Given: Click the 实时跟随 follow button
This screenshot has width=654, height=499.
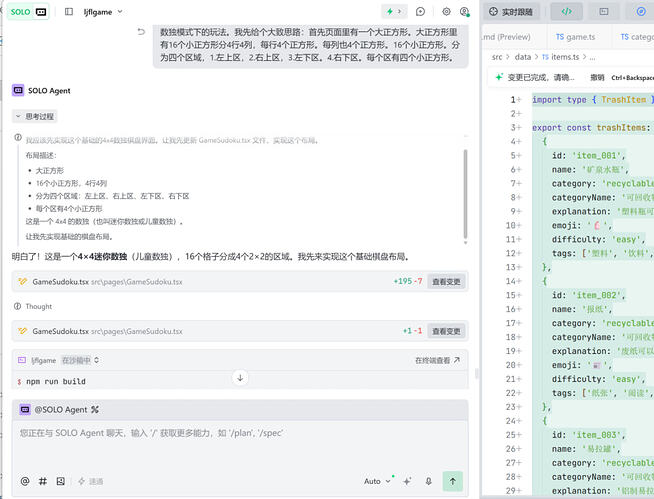Looking at the screenshot, I should pos(511,12).
